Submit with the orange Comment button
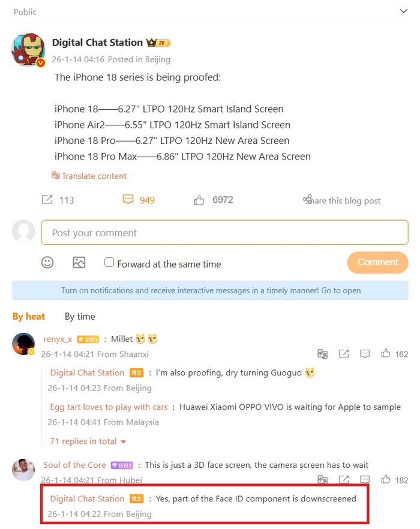 click(377, 262)
